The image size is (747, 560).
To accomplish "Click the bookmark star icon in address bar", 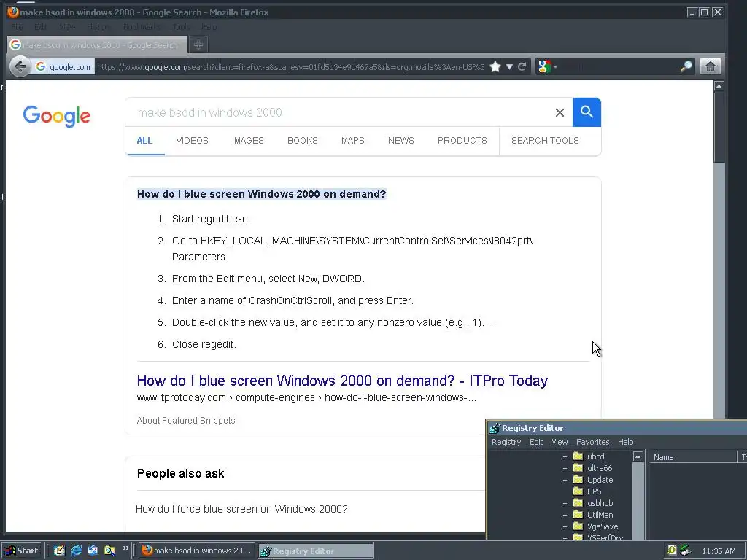I will tap(495, 66).
